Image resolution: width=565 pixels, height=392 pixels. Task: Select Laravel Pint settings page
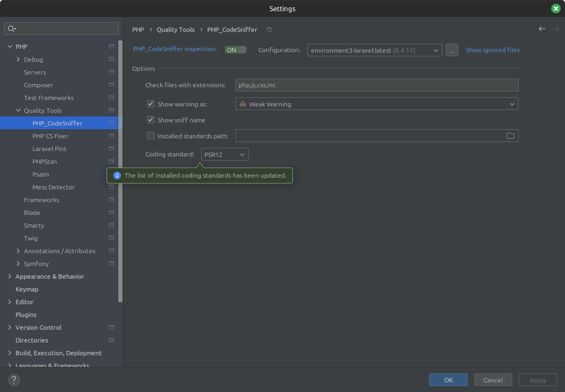click(x=50, y=149)
